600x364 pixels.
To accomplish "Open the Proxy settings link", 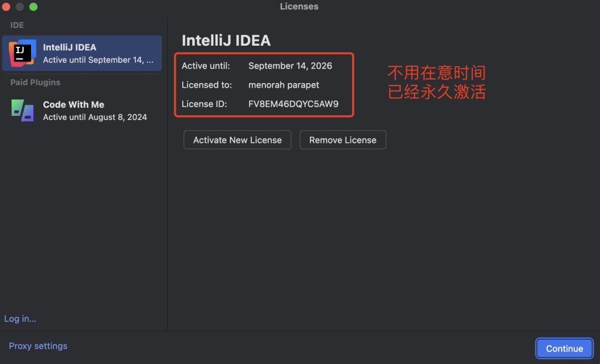I will (38, 346).
